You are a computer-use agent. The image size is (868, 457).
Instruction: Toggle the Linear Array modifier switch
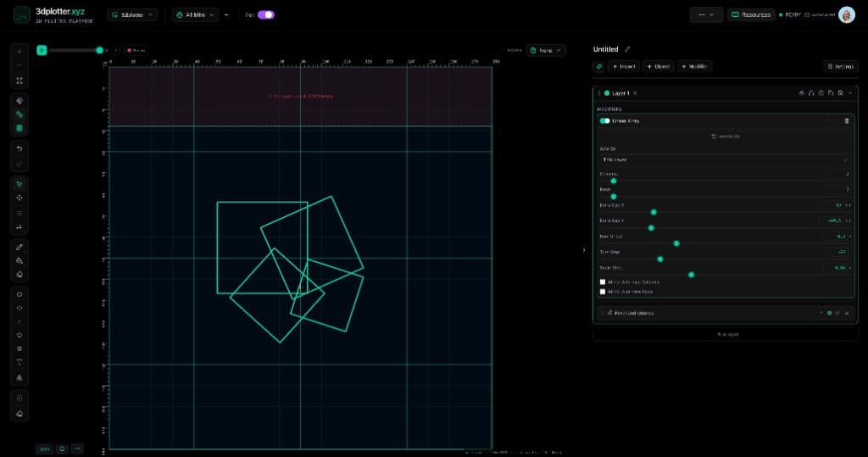(604, 120)
